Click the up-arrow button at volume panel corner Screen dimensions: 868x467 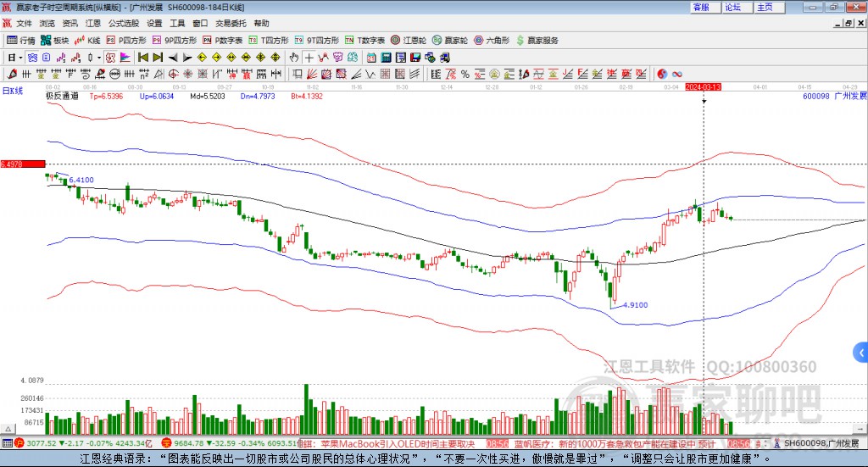click(x=8, y=429)
